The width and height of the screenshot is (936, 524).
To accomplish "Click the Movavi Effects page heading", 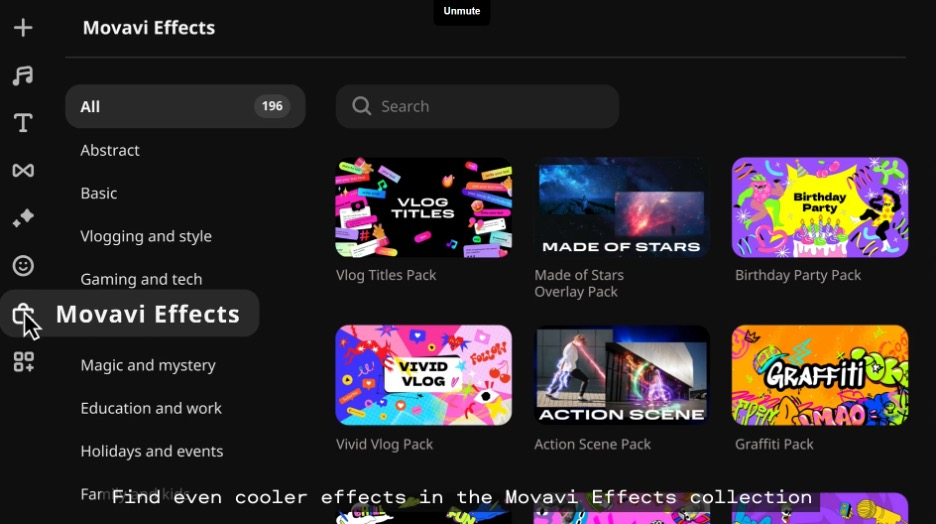I will point(149,27).
